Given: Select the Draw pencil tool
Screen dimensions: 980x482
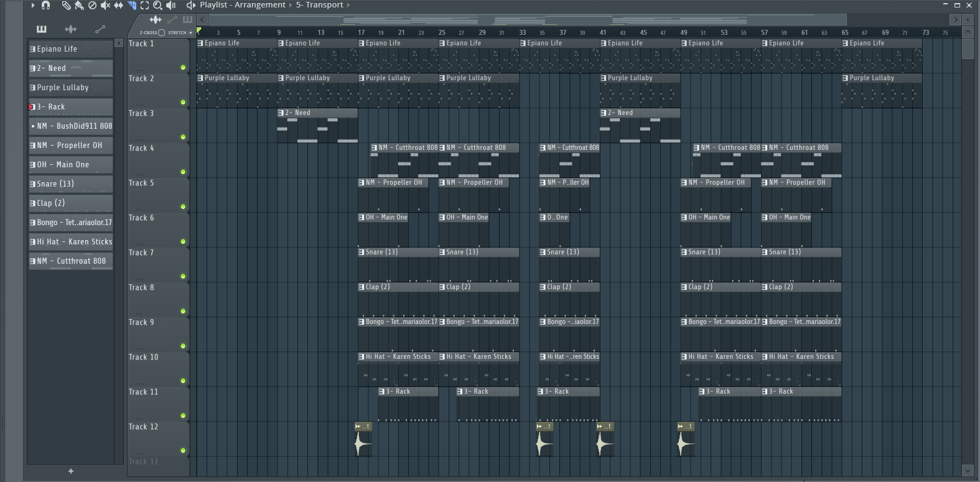Looking at the screenshot, I should tap(66, 5).
